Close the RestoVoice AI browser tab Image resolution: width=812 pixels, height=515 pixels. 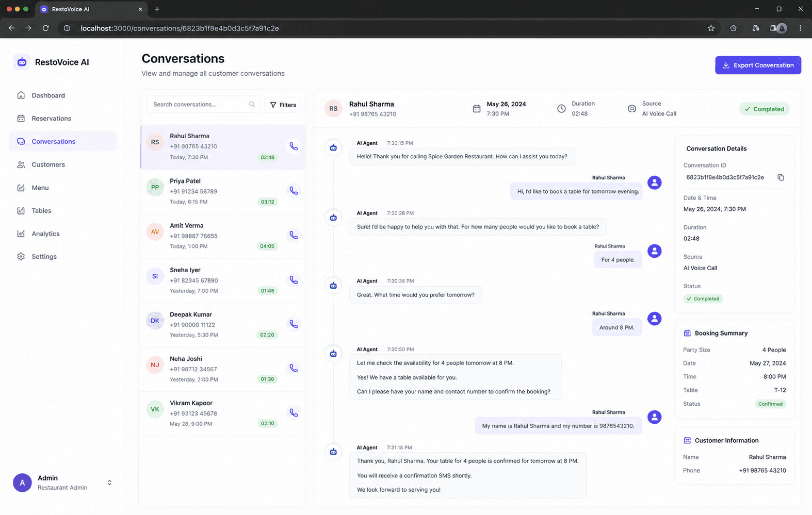[140, 9]
